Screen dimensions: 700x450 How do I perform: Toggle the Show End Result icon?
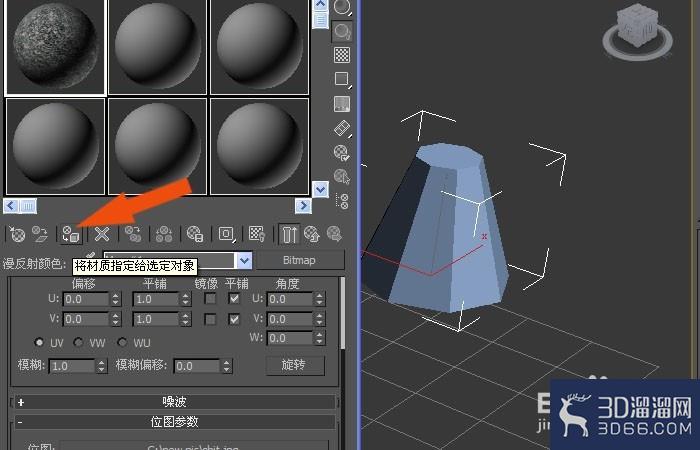[289, 234]
